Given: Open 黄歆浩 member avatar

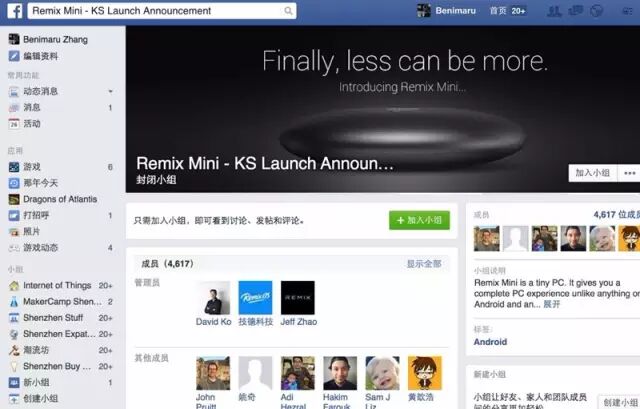Looking at the screenshot, I should 425,373.
